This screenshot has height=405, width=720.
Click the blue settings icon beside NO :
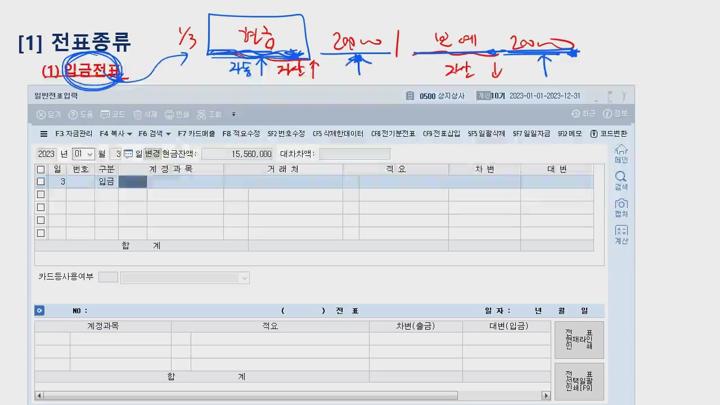pyautogui.click(x=39, y=311)
